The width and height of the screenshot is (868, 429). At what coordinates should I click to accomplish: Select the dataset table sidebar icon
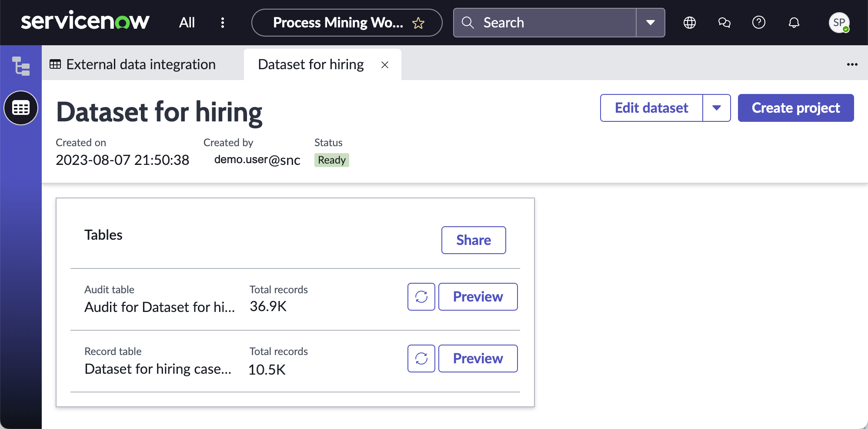pos(21,108)
